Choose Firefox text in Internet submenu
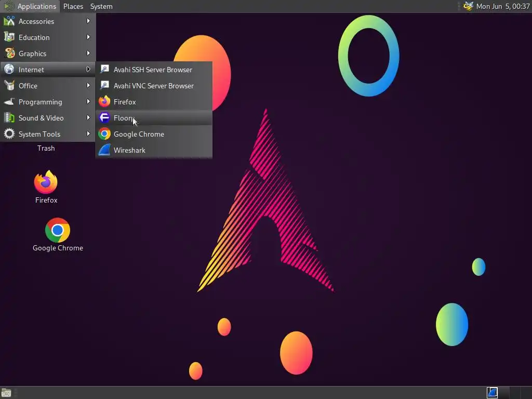This screenshot has width=532, height=399. pyautogui.click(x=125, y=102)
